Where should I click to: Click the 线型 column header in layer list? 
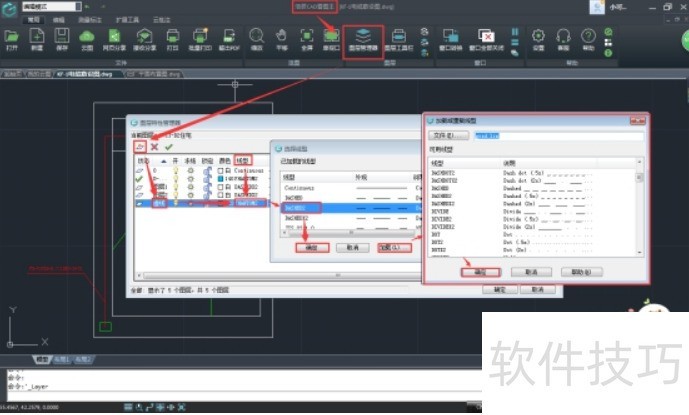click(243, 160)
